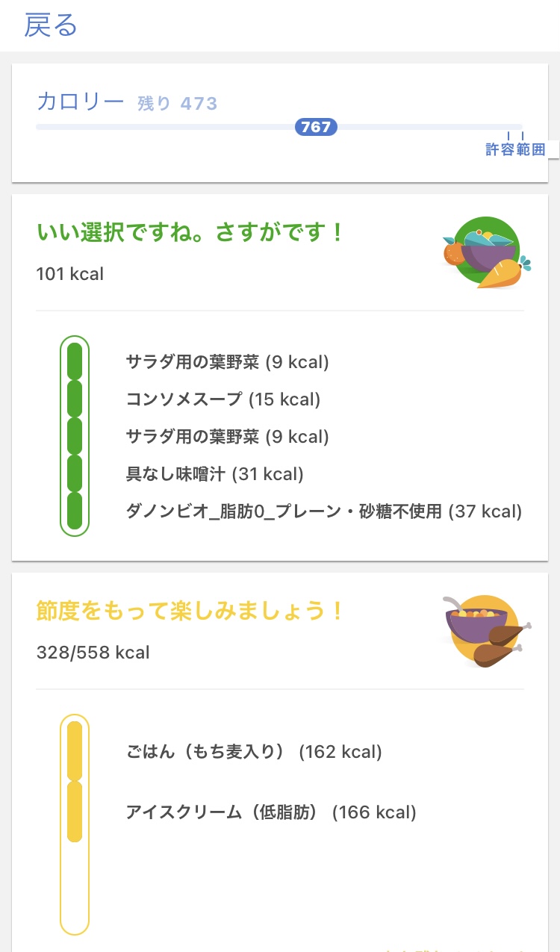Click the 101 kcal green total

point(70,274)
